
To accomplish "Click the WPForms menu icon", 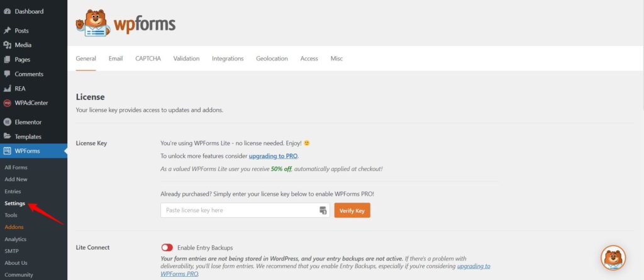I will tap(7, 151).
